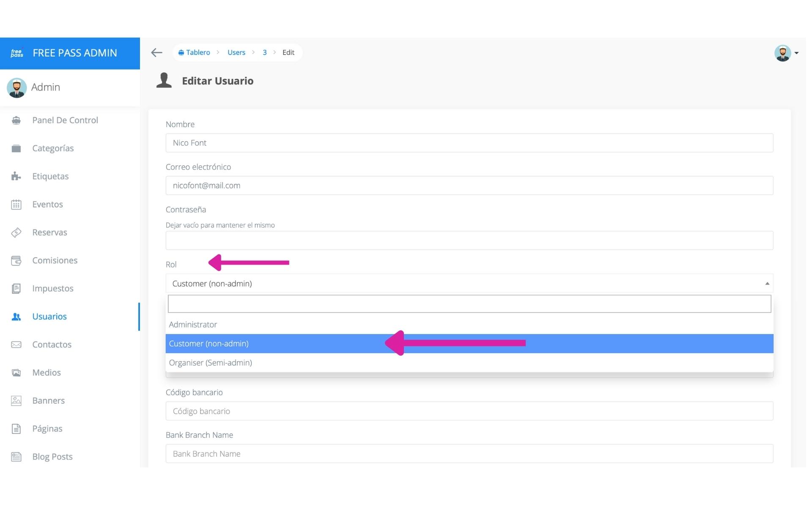The image size is (812, 508).
Task: Select Customer (non-admin) highlighted option
Action: tap(208, 344)
